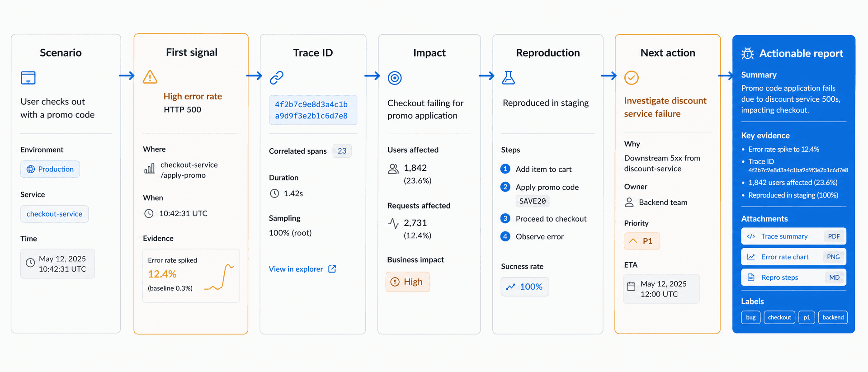The height and width of the screenshot is (372, 868).
Task: Click the warning triangle icon under First signal
Action: tap(150, 77)
